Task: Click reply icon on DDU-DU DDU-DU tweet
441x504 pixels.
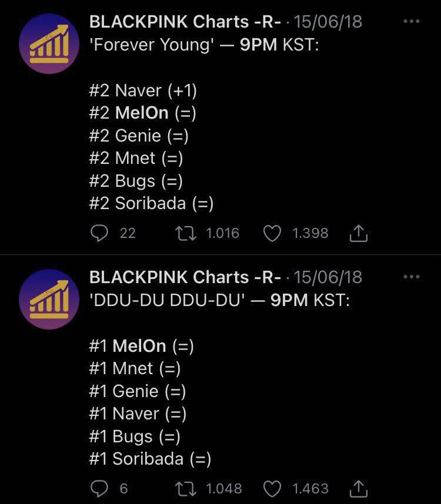Action: pos(99,489)
